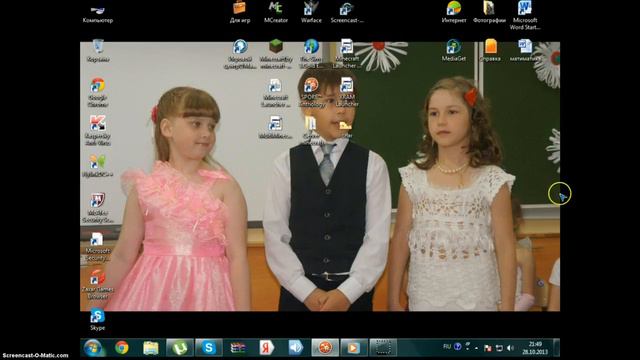Open the blue speaker app in taskbar
This screenshot has height=360, width=640.
(x=296, y=348)
